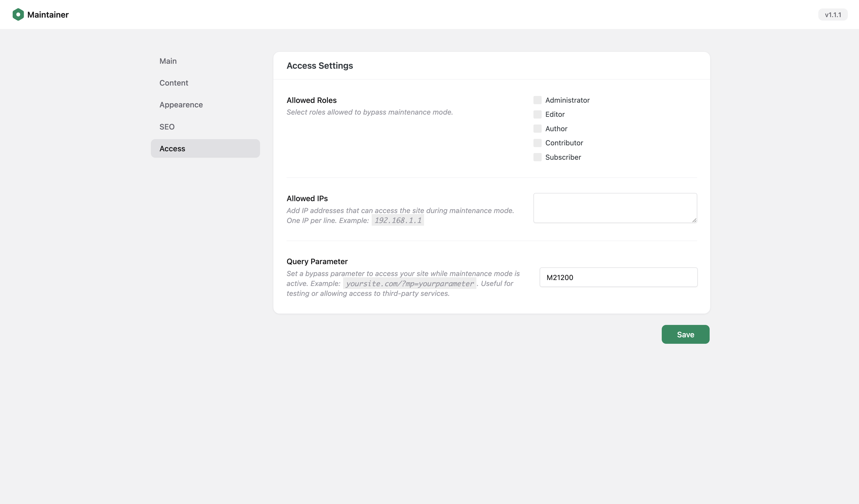Focus the Query Parameter input field
This screenshot has width=859, height=504.
click(x=618, y=277)
